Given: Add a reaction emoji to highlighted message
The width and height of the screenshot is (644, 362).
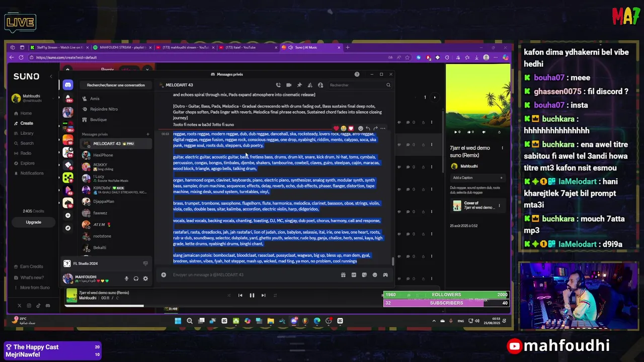Looking at the screenshot, I should pyautogui.click(x=360, y=128).
